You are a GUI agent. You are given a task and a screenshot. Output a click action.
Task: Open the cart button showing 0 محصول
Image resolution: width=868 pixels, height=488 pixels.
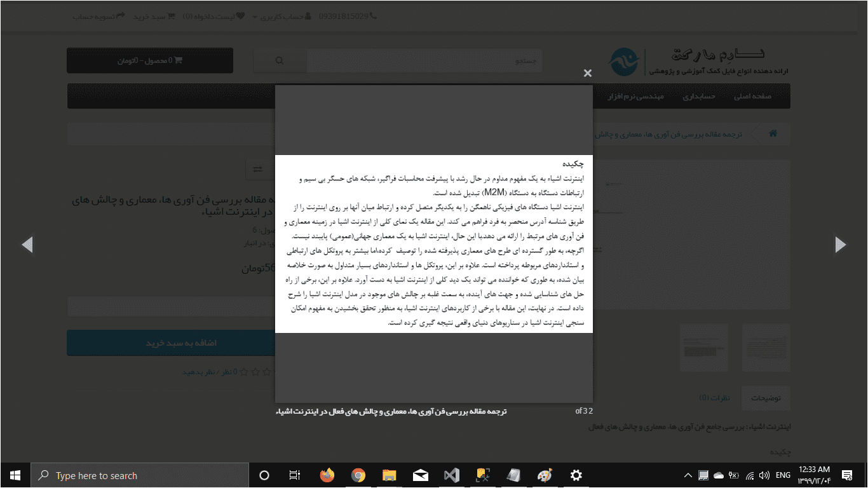click(x=150, y=60)
